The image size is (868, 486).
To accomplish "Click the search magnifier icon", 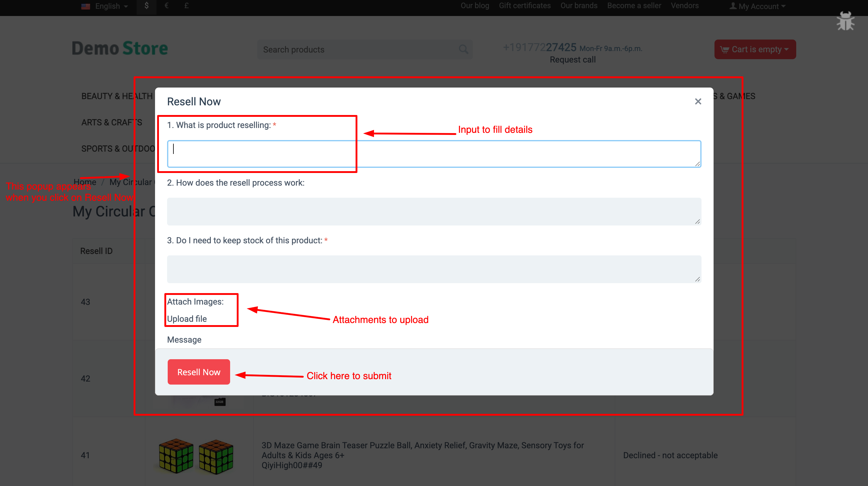I will click(464, 49).
